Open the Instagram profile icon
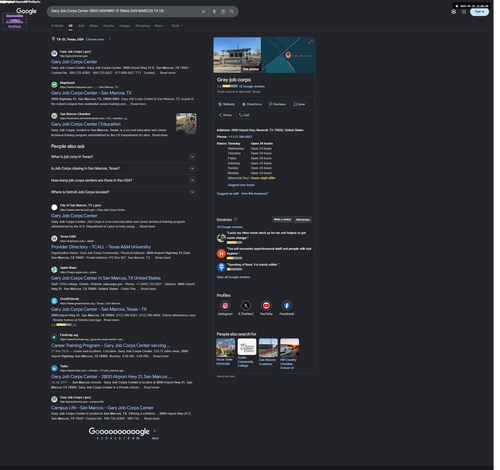Screen dimensions: 500x470 coord(225,305)
